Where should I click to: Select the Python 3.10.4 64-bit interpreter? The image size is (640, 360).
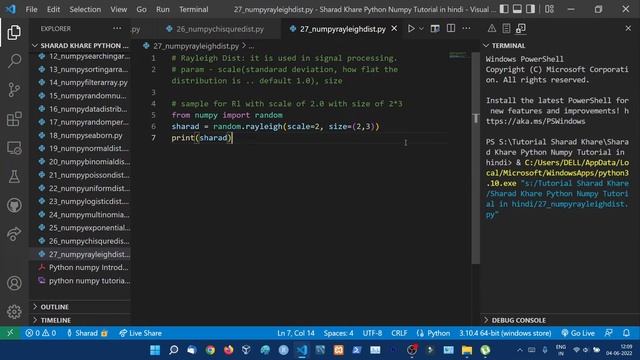pos(505,333)
